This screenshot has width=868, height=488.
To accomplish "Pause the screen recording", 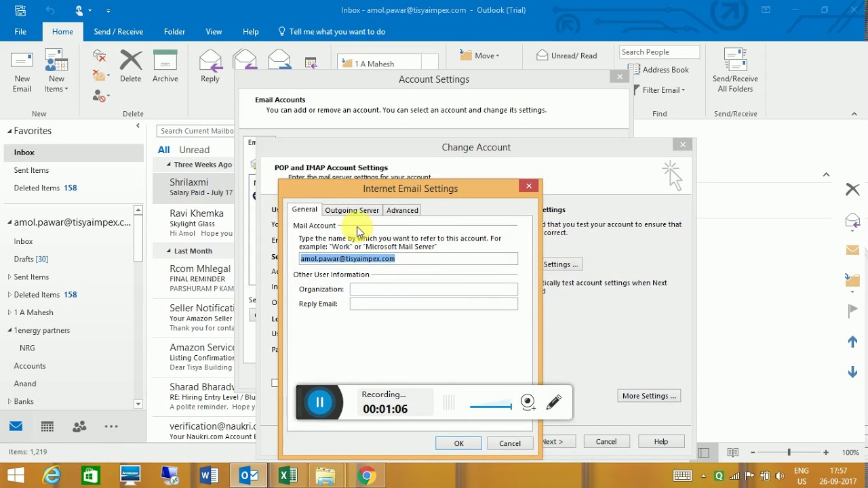I will [319, 403].
